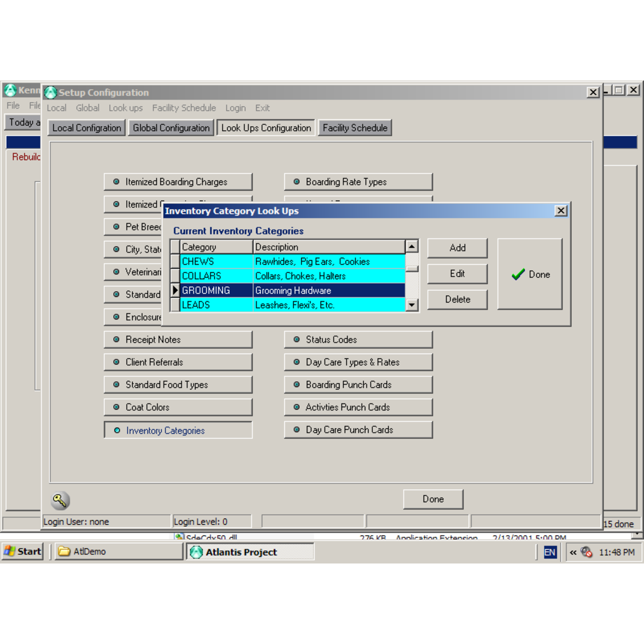Close the Inventory Category Look Ups dialog
Screen dimensions: 644x644
(561, 211)
